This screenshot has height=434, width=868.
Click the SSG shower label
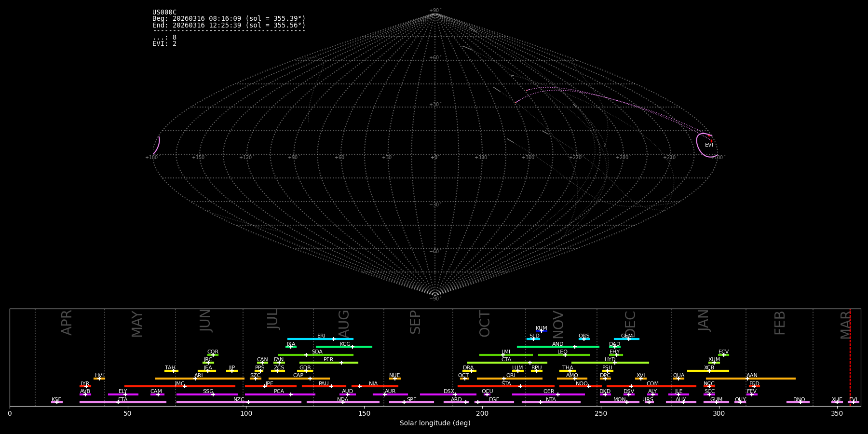pos(208,392)
